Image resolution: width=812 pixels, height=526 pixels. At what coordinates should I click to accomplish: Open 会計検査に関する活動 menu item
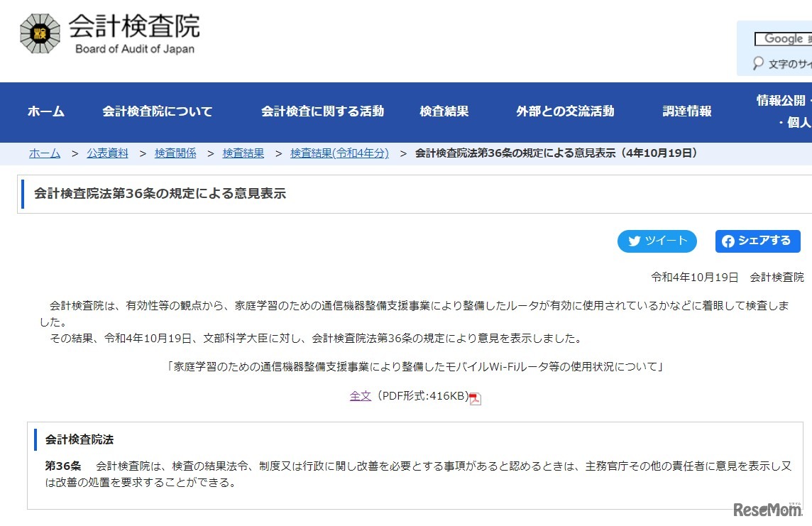[322, 111]
